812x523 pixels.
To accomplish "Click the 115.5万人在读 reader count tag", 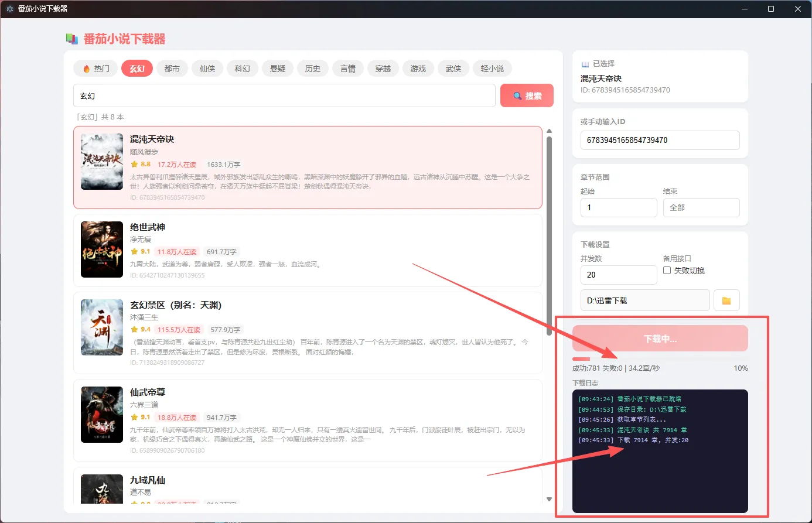I will tap(179, 330).
